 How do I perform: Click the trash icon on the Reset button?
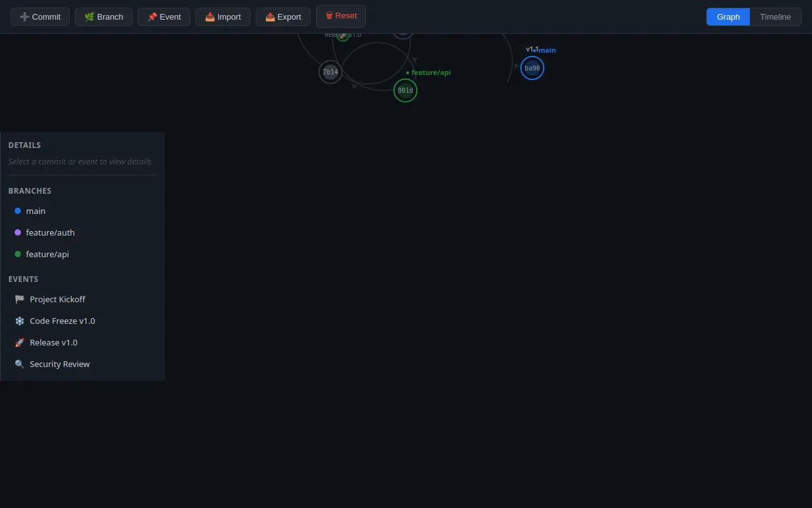pos(329,15)
